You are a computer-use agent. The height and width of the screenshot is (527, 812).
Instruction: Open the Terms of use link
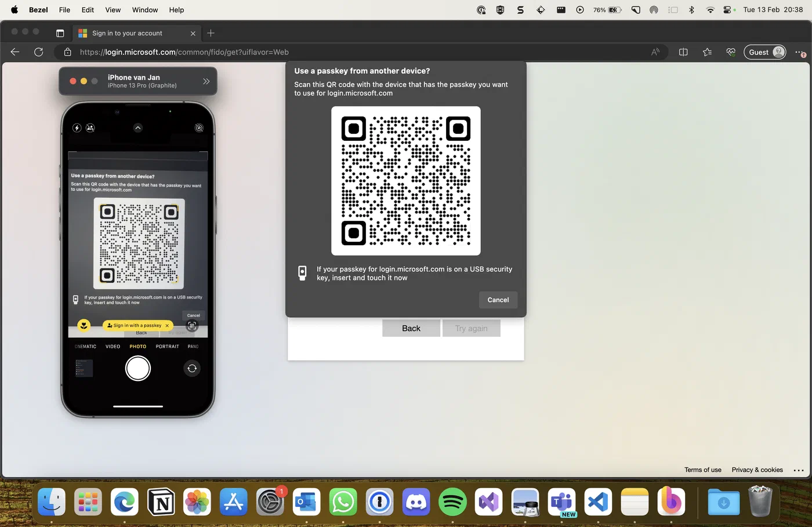(x=702, y=470)
